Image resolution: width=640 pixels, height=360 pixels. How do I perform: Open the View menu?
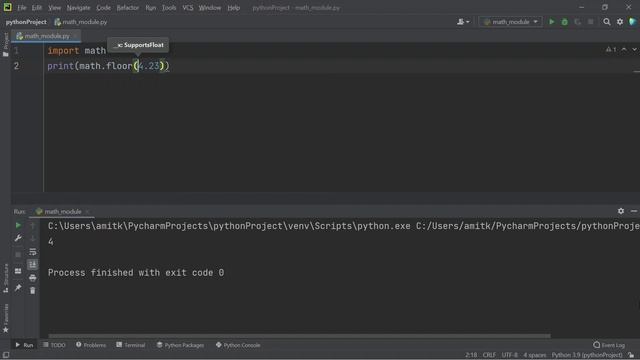(x=54, y=8)
